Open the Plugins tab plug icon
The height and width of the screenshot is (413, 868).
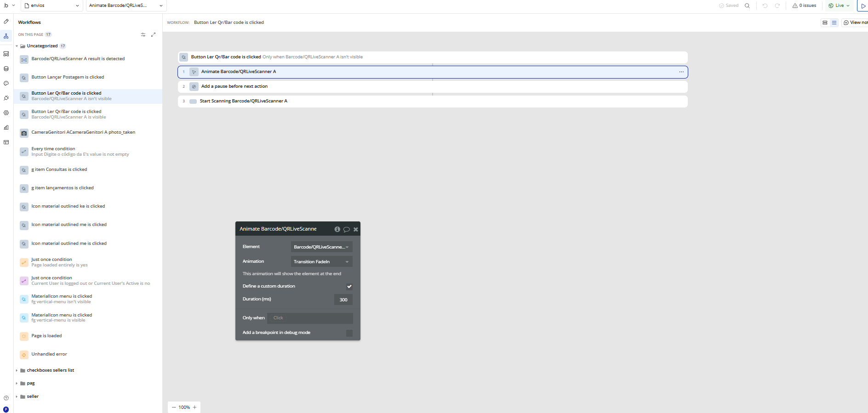coord(6,98)
